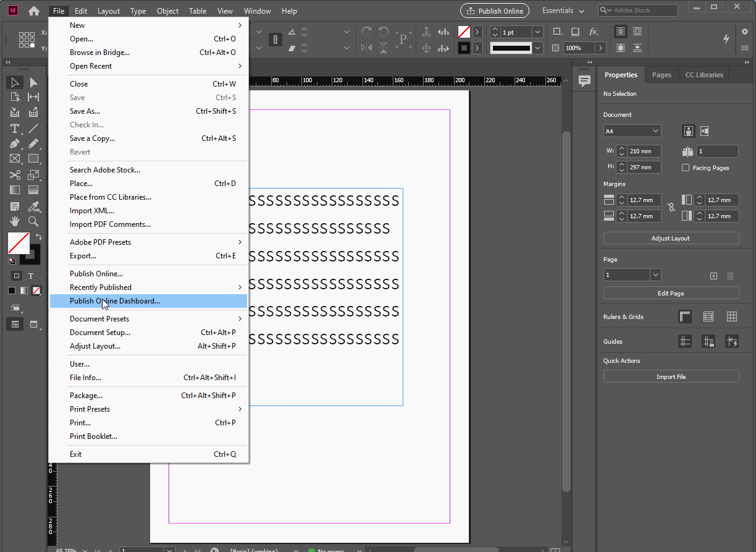Toggle Formatting affects container button
This screenshot has width=756, height=552.
(x=17, y=276)
